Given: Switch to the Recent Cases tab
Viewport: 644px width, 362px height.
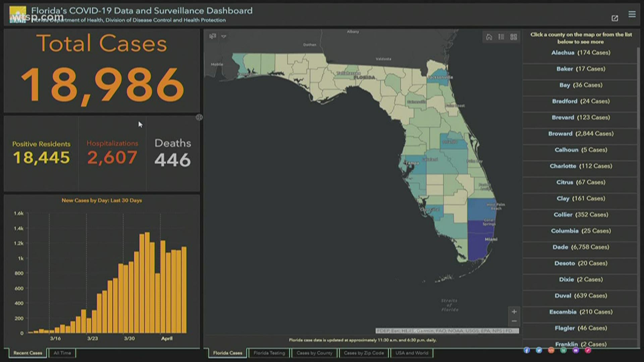Looking at the screenshot, I should (28, 353).
